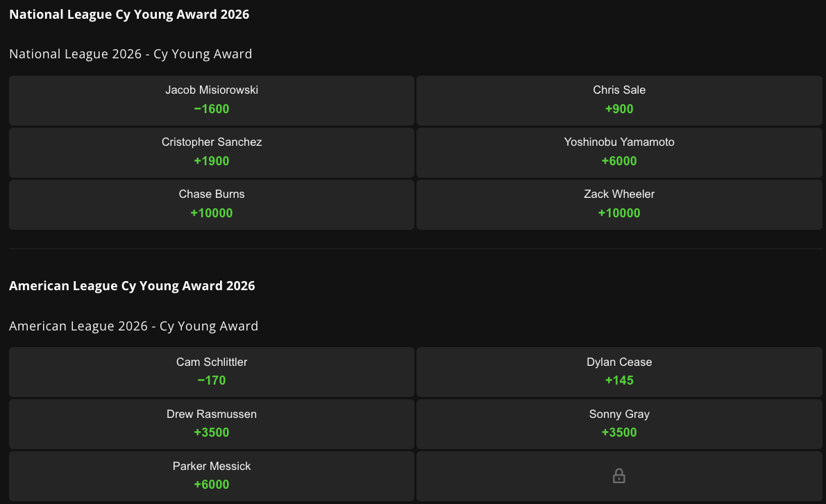Click the +145 odds value
Viewport: 826px width, 504px height.
tap(619, 380)
